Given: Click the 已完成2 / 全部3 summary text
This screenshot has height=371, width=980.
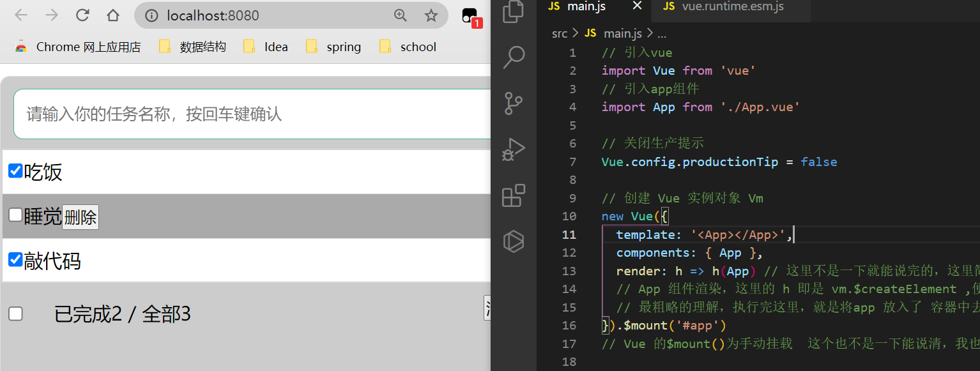Looking at the screenshot, I should pyautogui.click(x=123, y=314).
